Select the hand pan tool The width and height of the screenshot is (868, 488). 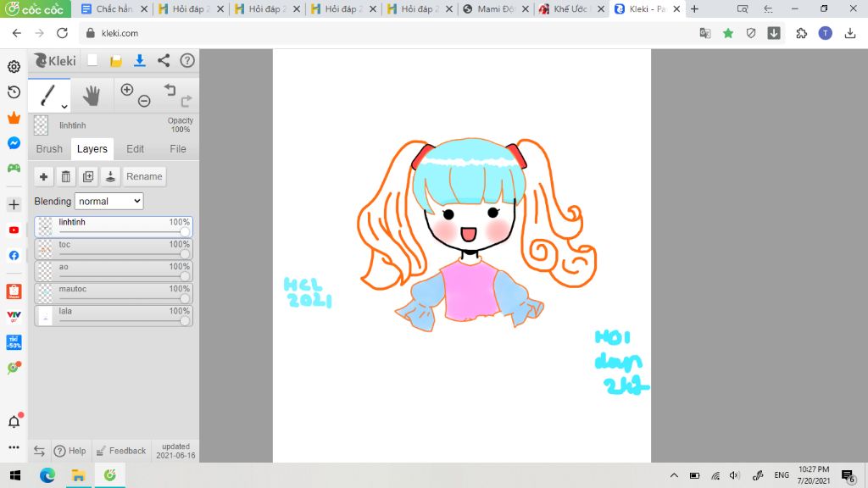[x=92, y=95]
